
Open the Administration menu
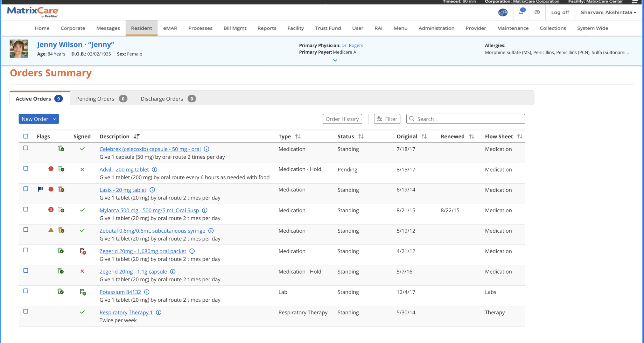(x=436, y=28)
